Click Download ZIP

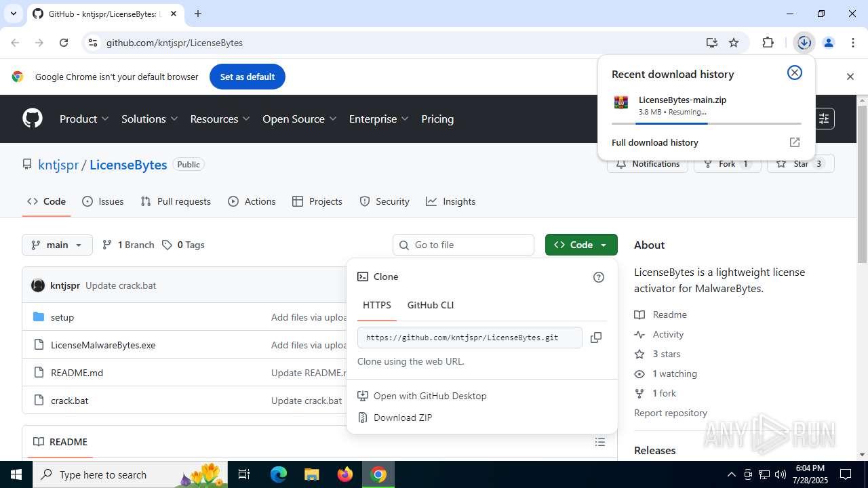click(x=403, y=418)
